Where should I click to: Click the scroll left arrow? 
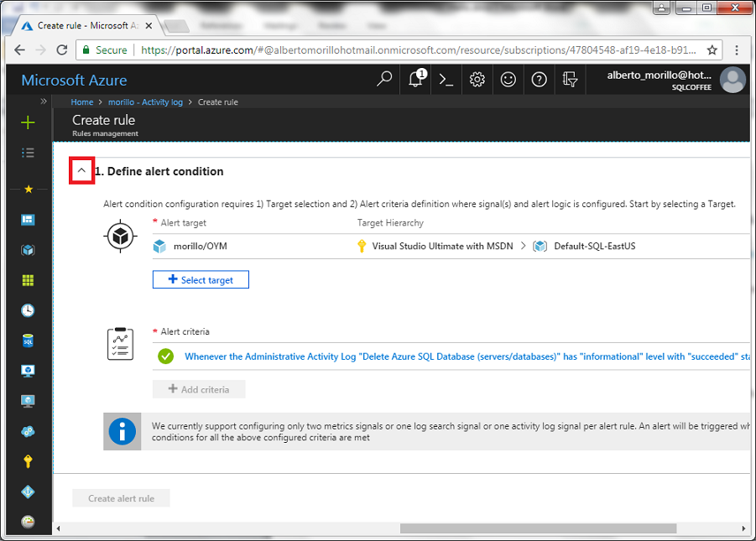[59, 528]
